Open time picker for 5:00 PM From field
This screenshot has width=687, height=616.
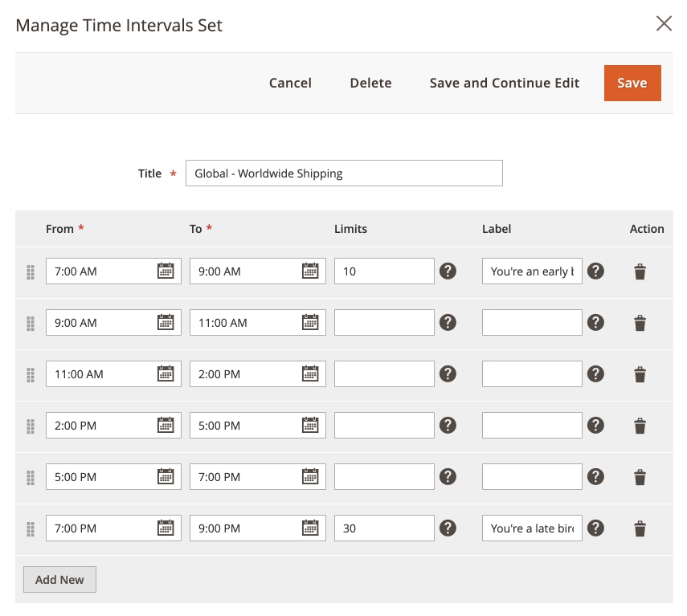click(166, 477)
